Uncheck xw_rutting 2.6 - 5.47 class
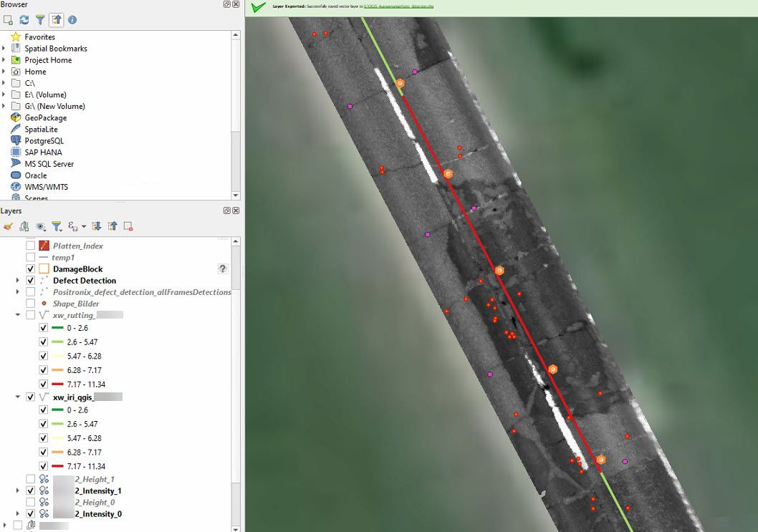Screen dimensions: 758x532 [44, 342]
